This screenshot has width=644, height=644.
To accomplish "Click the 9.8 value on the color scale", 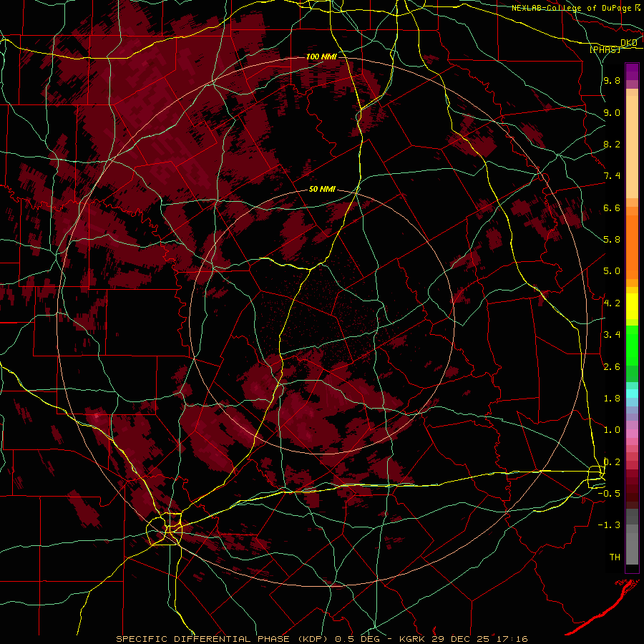I will pos(612,81).
